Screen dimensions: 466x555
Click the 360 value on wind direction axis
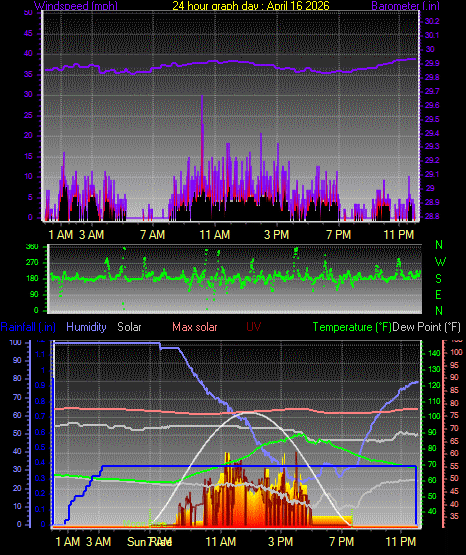coord(32,247)
